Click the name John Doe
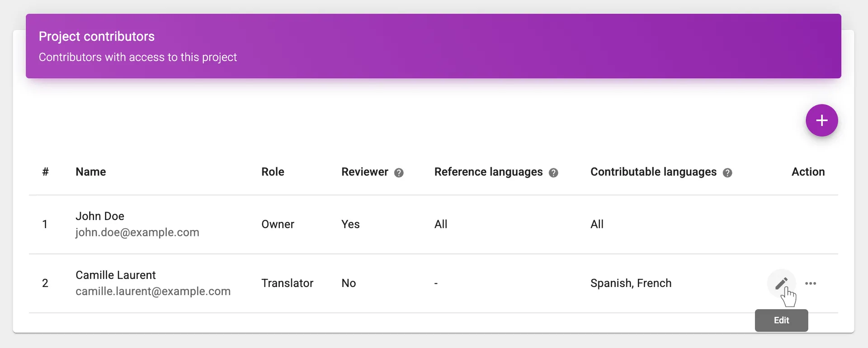The image size is (868, 348). coord(100,216)
